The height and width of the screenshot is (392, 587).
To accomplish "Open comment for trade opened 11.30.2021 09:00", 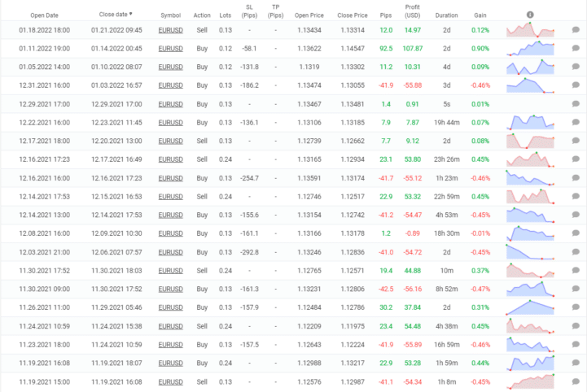I will [576, 289].
